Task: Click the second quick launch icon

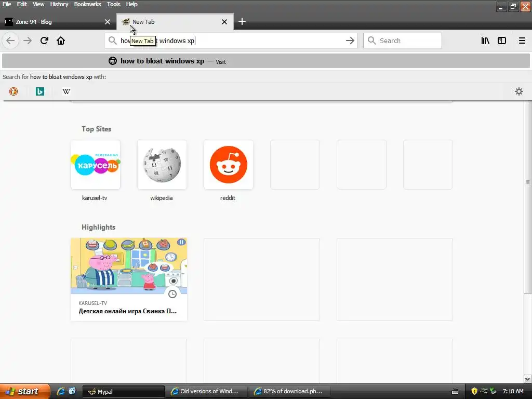Action: pyautogui.click(x=72, y=392)
